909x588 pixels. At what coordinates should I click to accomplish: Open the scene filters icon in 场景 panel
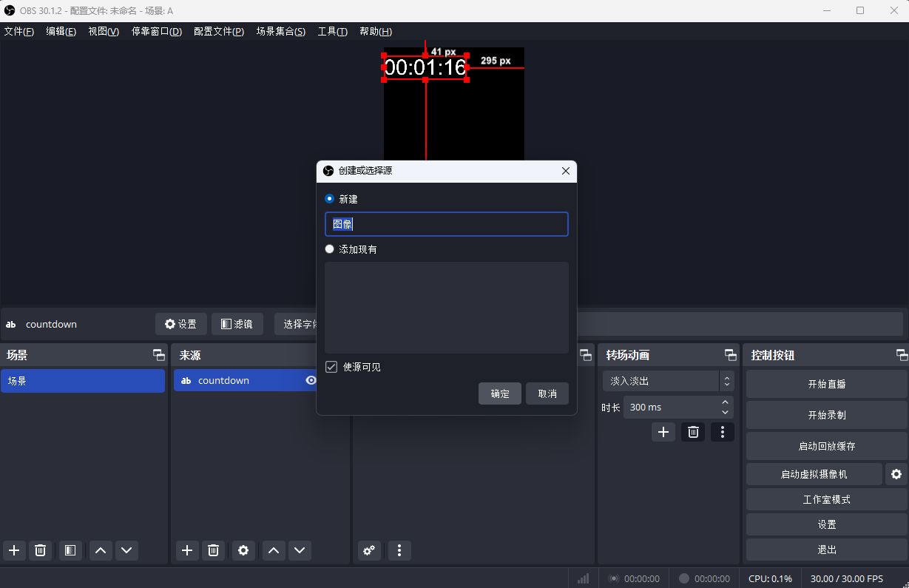point(70,550)
